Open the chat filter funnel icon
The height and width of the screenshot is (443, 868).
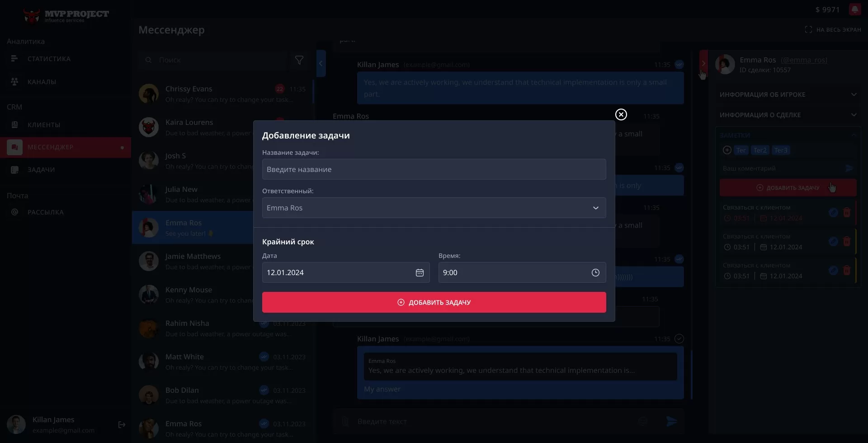[x=299, y=60]
